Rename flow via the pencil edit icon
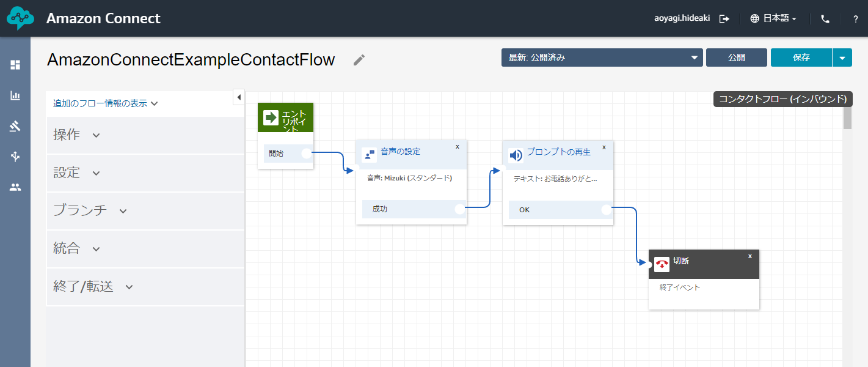Screen dimensions: 868x367 [x=359, y=59]
